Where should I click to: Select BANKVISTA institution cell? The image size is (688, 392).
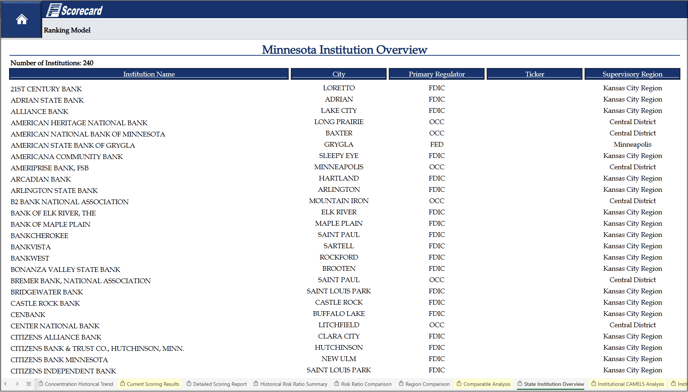click(31, 247)
